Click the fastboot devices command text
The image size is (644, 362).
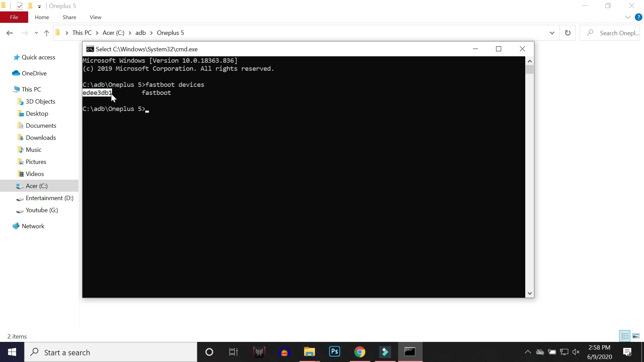[175, 85]
